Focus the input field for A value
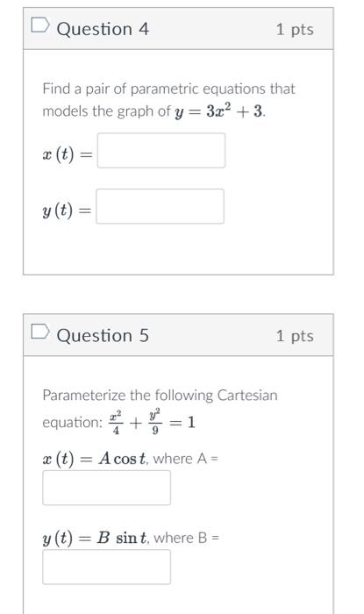 click(106, 488)
